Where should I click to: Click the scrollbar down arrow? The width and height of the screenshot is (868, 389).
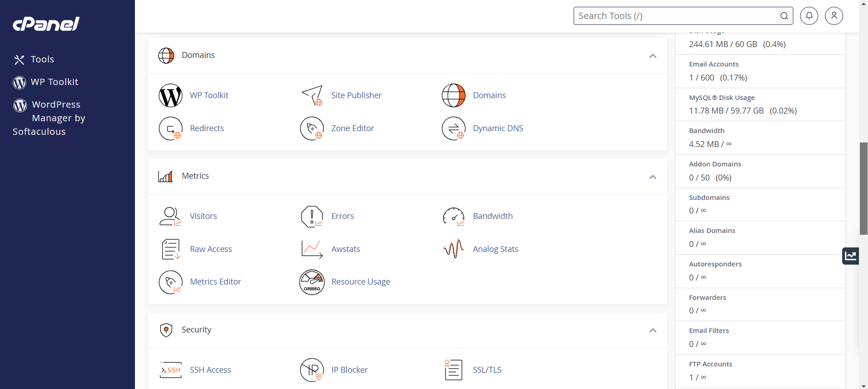pyautogui.click(x=864, y=386)
